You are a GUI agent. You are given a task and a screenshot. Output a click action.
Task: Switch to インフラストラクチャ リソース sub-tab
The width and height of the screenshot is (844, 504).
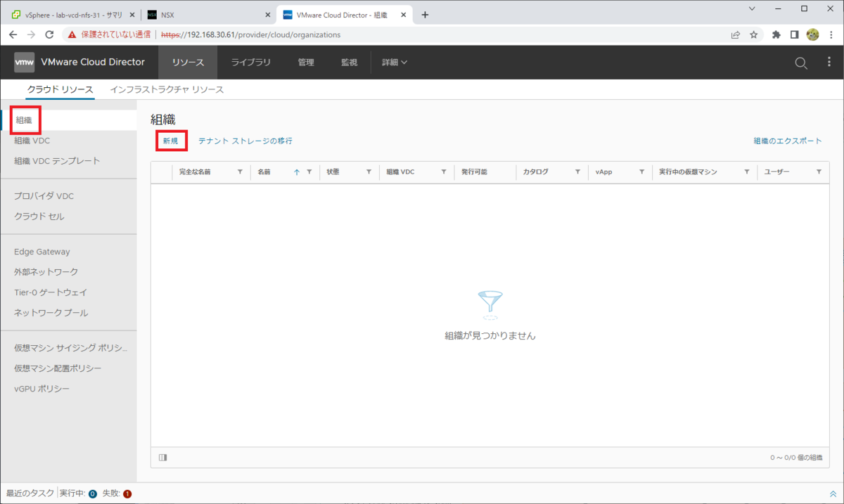(167, 89)
